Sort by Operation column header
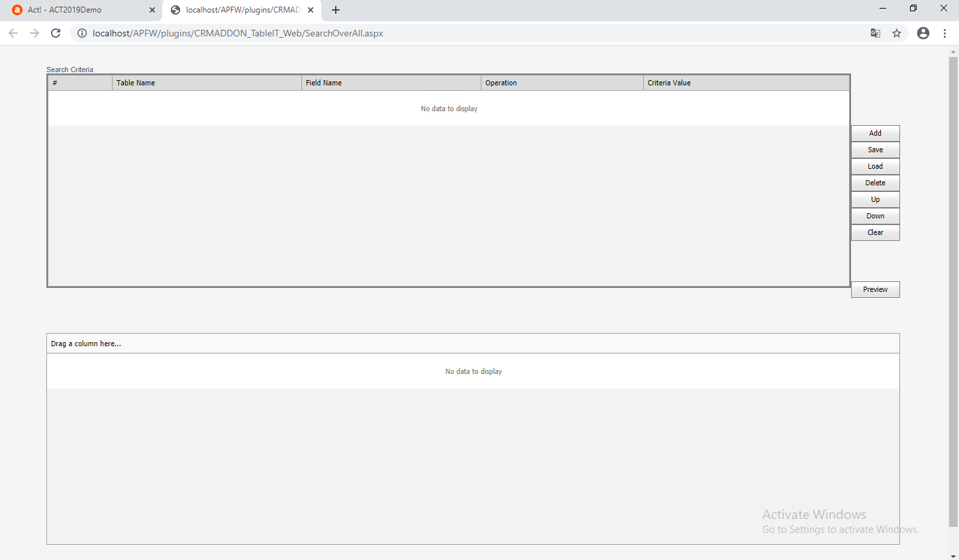This screenshot has height=560, width=959. [x=562, y=83]
